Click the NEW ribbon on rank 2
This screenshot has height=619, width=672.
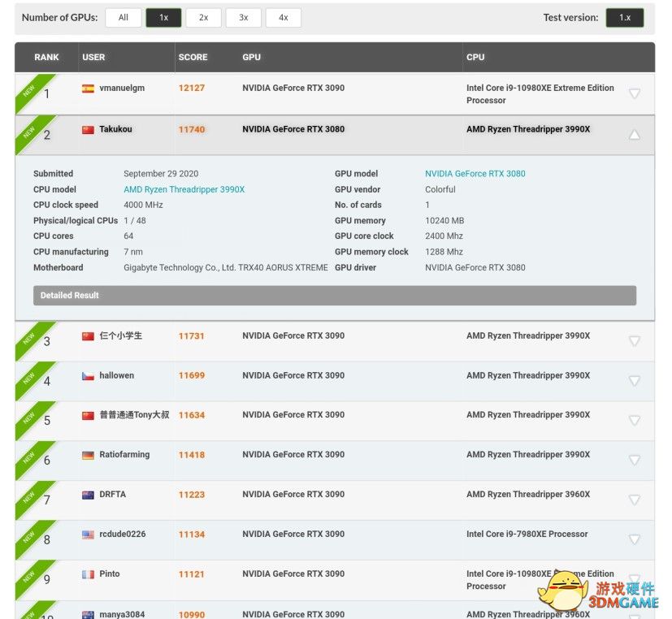tap(31, 131)
